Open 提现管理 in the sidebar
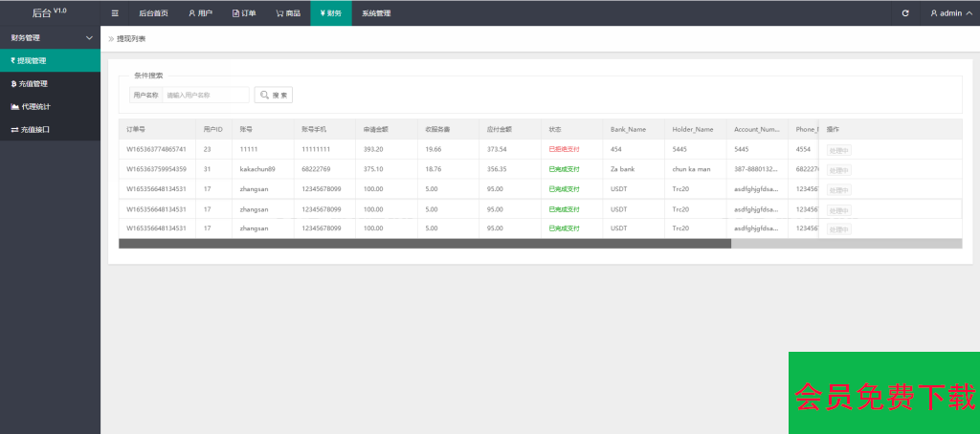Viewport: 980px width, 434px height. tap(50, 60)
